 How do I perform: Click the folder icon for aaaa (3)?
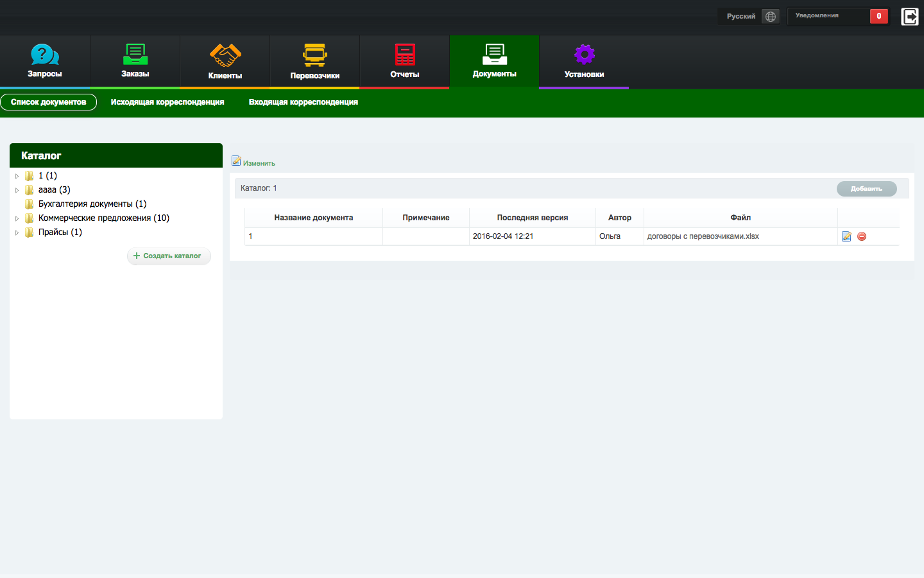coord(30,190)
